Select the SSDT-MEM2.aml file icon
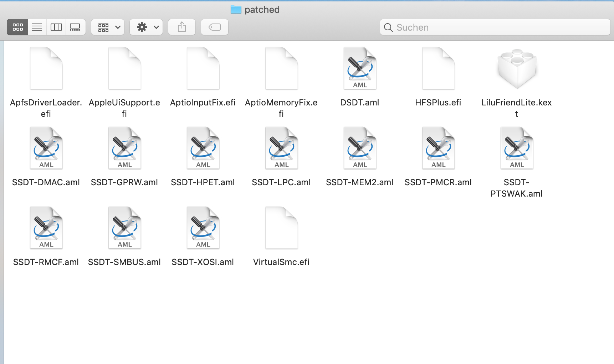614x364 pixels. click(360, 148)
